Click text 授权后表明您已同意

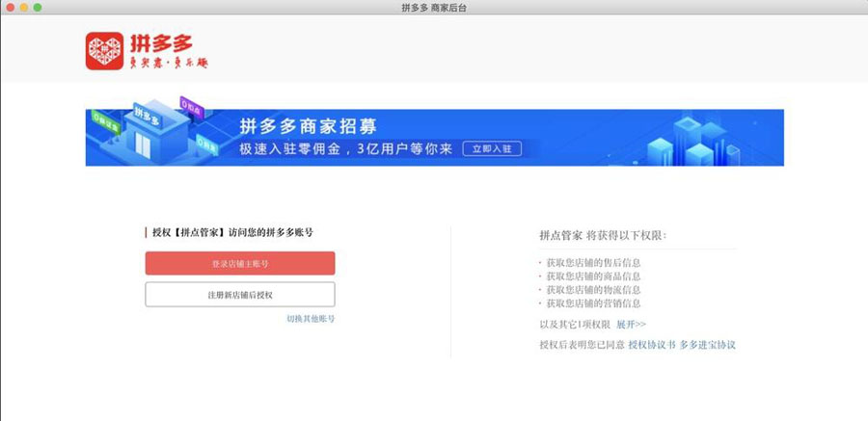[x=582, y=345]
